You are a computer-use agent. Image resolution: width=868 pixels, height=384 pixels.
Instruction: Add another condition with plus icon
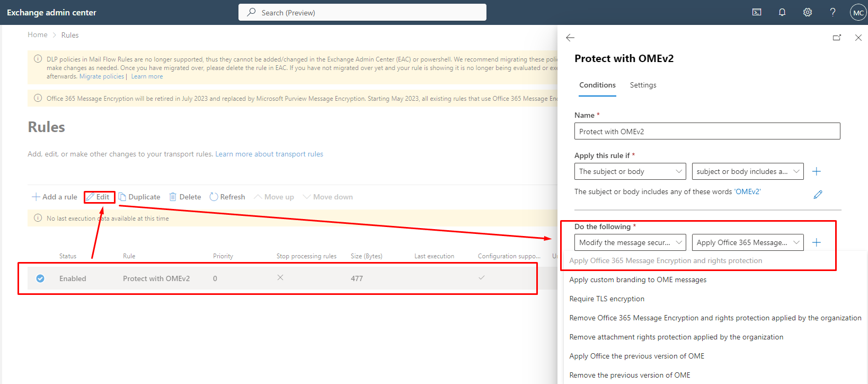817,171
